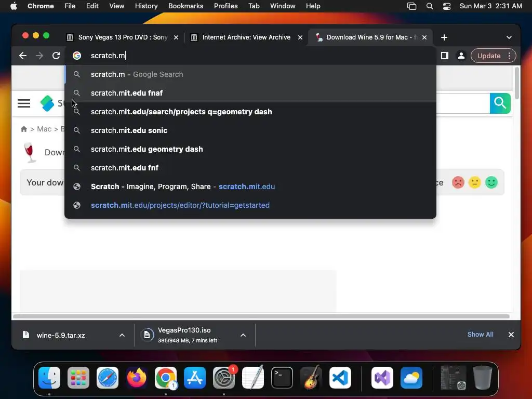Close the Internet Archive tab

coord(300,37)
